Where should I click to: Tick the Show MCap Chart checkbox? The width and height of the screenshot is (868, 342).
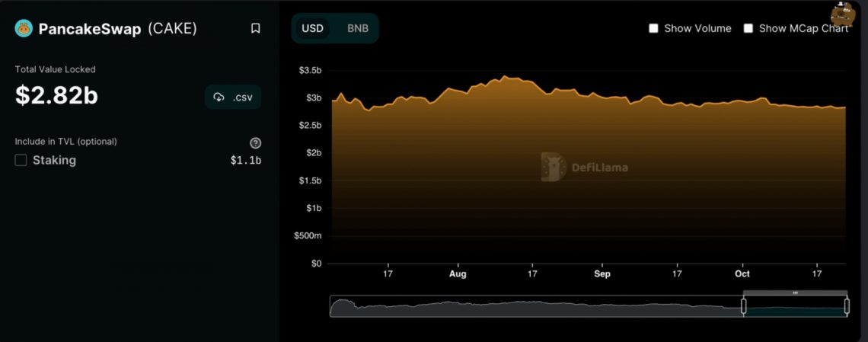click(748, 28)
